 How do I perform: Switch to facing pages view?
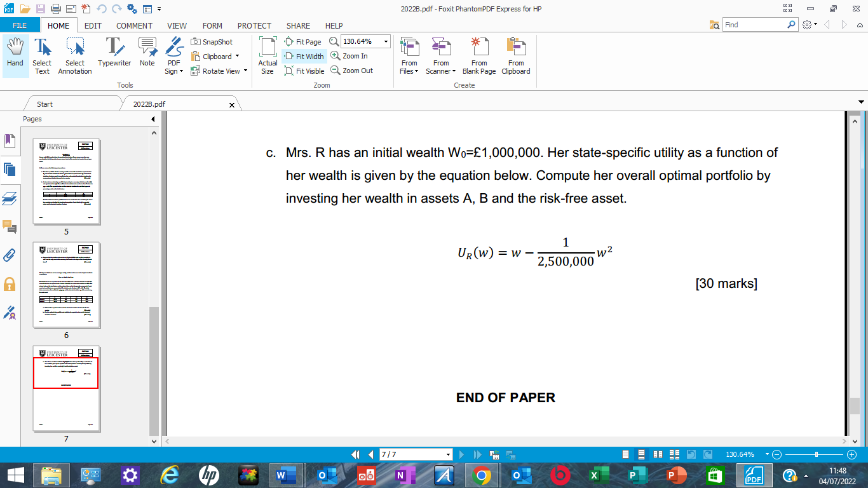pyautogui.click(x=658, y=454)
